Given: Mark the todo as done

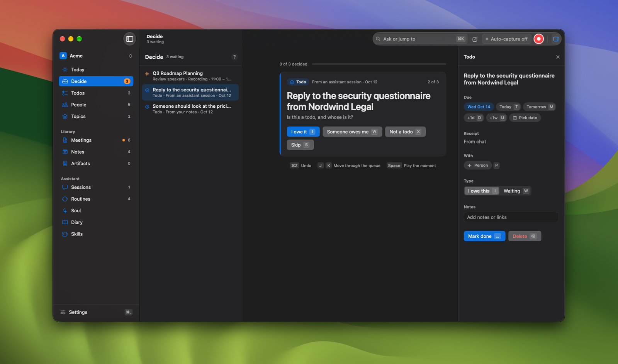Looking at the screenshot, I should tap(484, 236).
